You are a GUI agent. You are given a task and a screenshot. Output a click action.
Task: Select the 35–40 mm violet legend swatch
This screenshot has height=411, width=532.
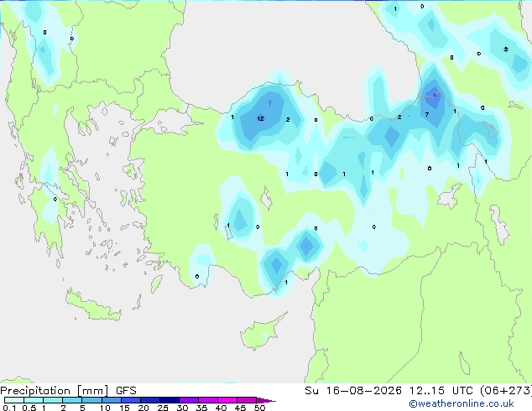tap(207, 400)
